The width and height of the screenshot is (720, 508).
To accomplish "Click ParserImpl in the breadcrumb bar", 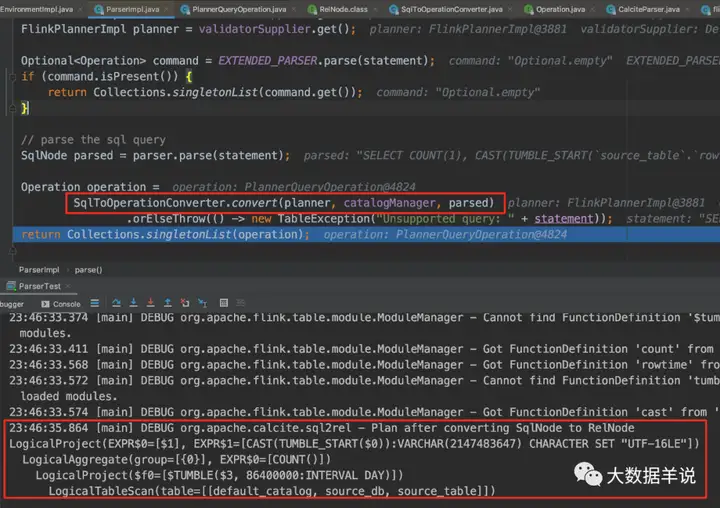I will tap(39, 270).
